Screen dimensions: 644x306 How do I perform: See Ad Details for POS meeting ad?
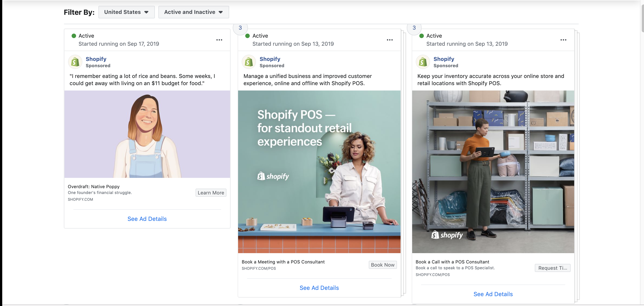click(x=319, y=288)
